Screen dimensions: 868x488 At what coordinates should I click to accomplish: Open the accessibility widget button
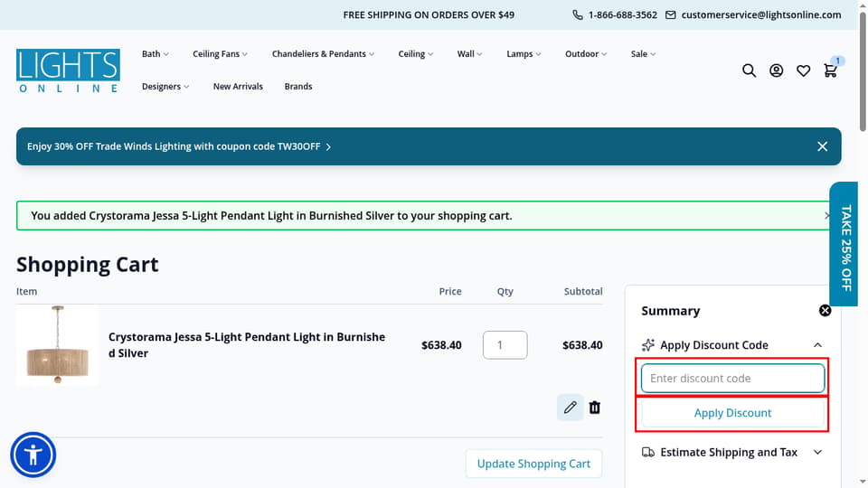pyautogui.click(x=33, y=455)
